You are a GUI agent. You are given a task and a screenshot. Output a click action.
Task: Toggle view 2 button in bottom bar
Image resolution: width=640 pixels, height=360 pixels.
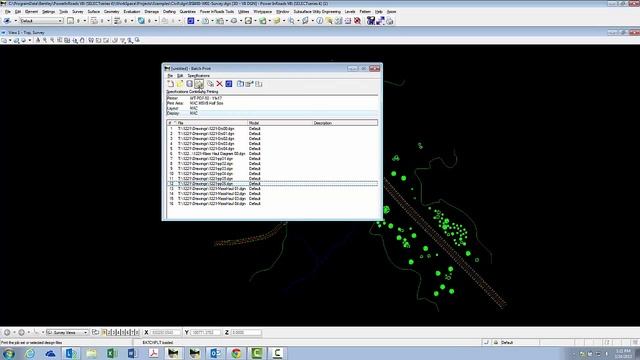[x=109, y=332]
